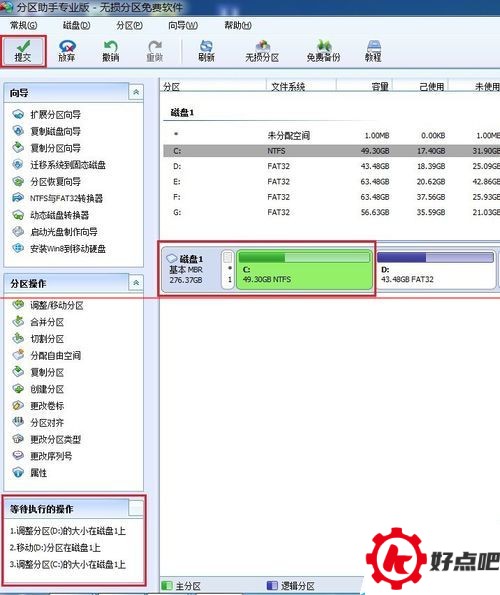Click the 刷新 refresh toolbar icon
Screen dimensions: 500x595
coord(206,51)
